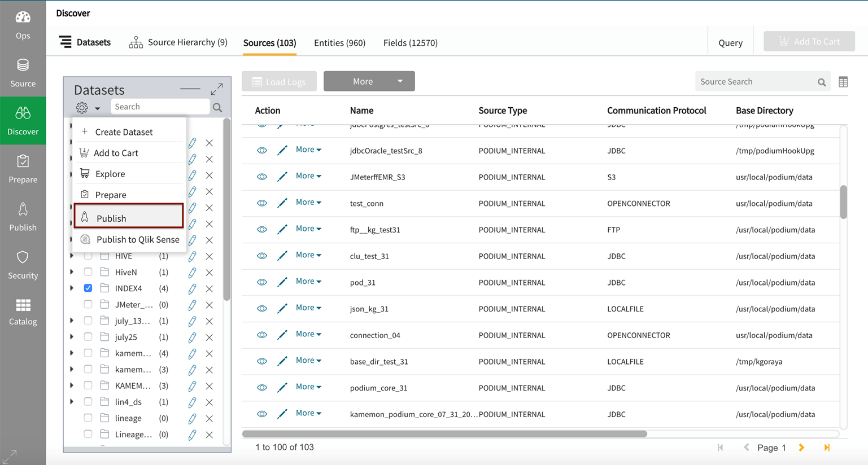Open the datasets gear settings dropdown
Image resolution: width=868 pixels, height=465 pixels.
point(88,107)
